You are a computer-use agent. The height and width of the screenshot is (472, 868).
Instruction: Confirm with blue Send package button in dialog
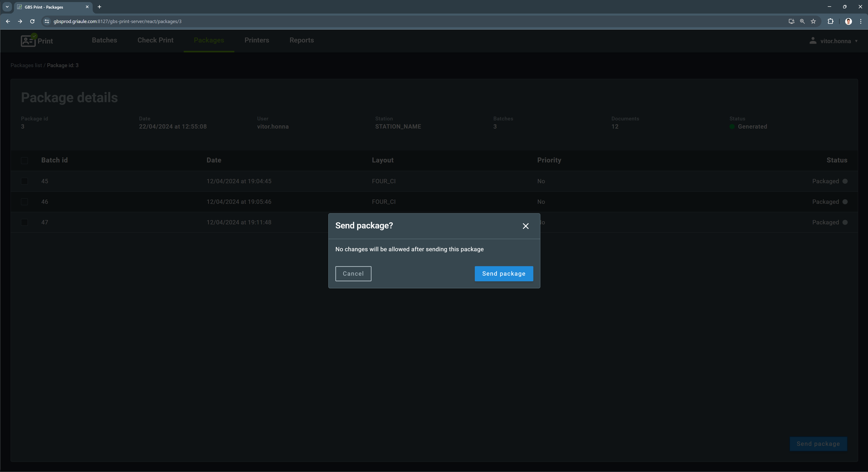tap(504, 274)
